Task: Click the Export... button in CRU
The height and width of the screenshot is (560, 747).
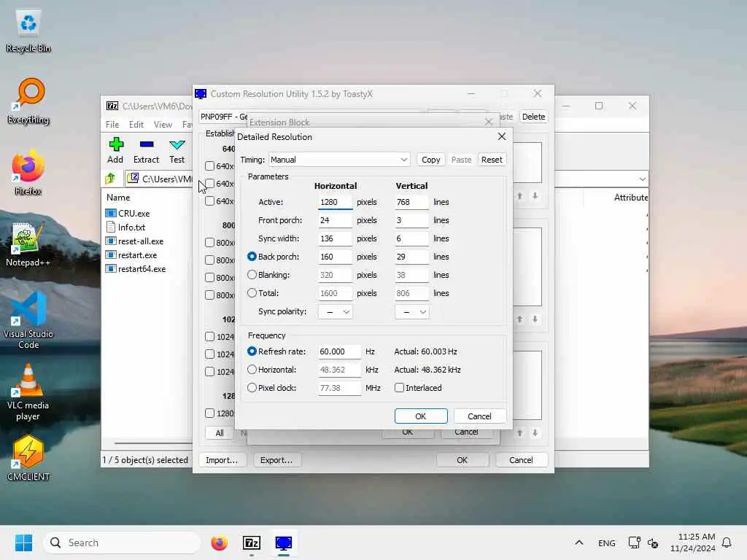Action: point(276,460)
